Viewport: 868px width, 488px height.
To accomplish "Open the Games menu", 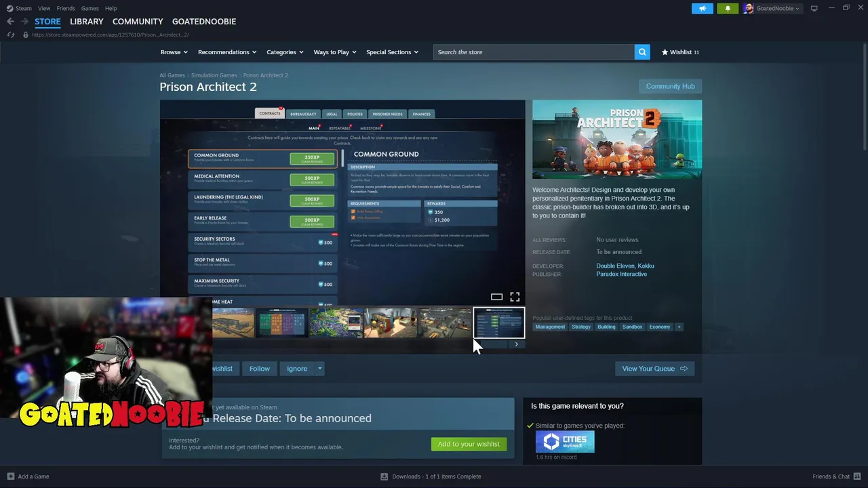I will (90, 8).
